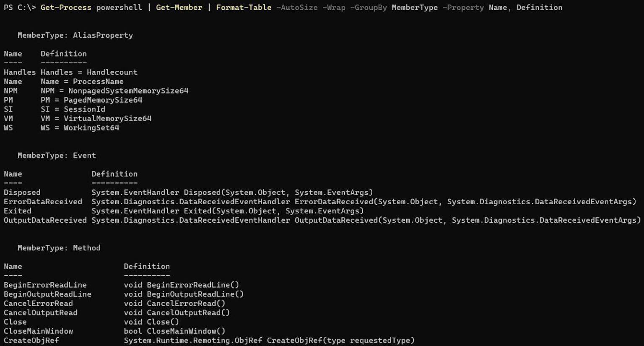Click CreateObjRef in the Method Name column
This screenshot has width=644, height=346.
[x=31, y=340]
